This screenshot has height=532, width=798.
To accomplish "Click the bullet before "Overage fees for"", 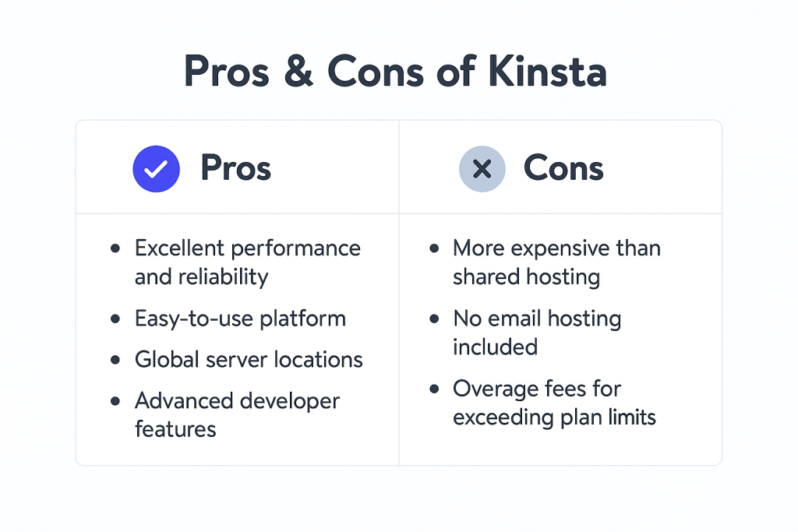I will coord(434,389).
